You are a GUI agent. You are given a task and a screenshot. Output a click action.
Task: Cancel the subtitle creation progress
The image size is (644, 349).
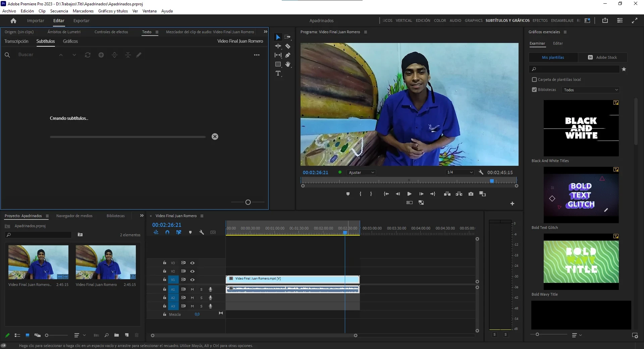point(215,137)
